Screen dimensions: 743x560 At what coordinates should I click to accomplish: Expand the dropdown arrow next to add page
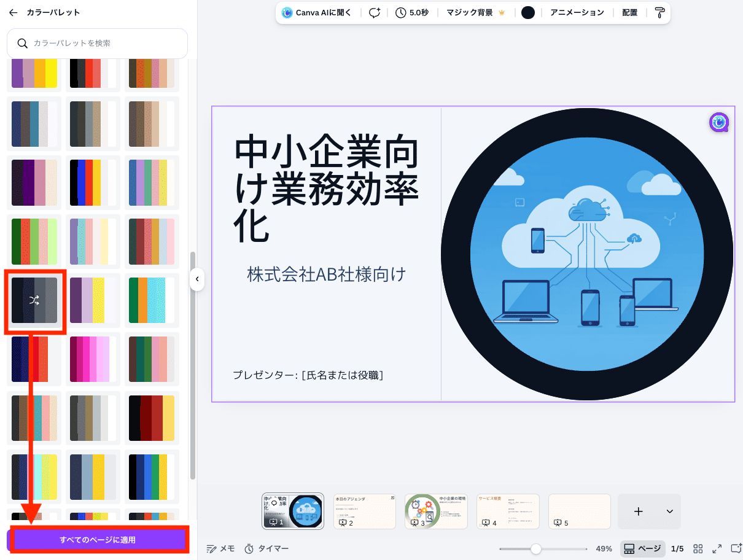tap(669, 511)
